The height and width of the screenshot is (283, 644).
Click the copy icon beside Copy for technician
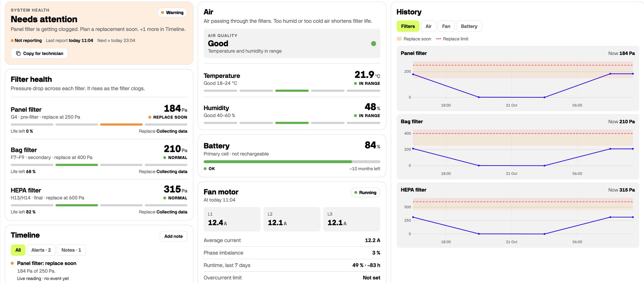click(x=18, y=53)
